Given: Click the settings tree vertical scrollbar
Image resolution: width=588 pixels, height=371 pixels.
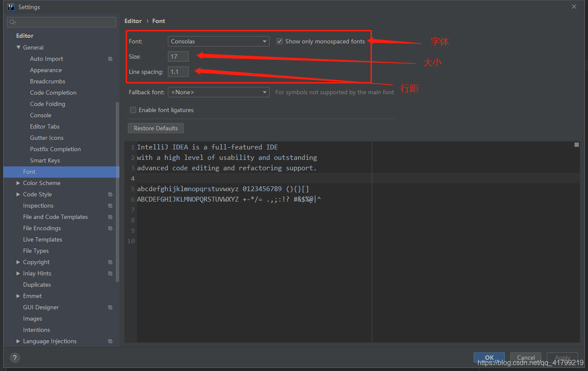Looking at the screenshot, I should click(117, 191).
